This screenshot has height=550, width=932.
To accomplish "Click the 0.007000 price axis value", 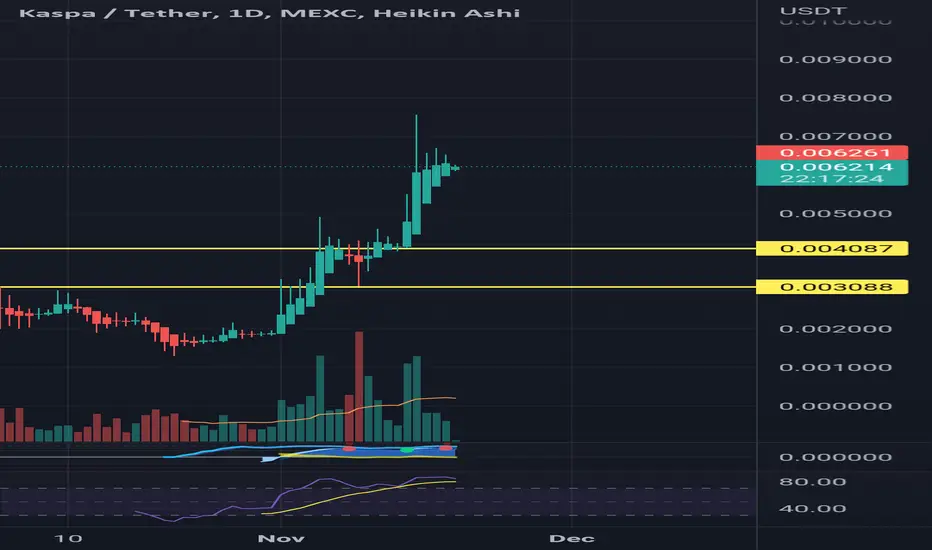I will tap(835, 137).
